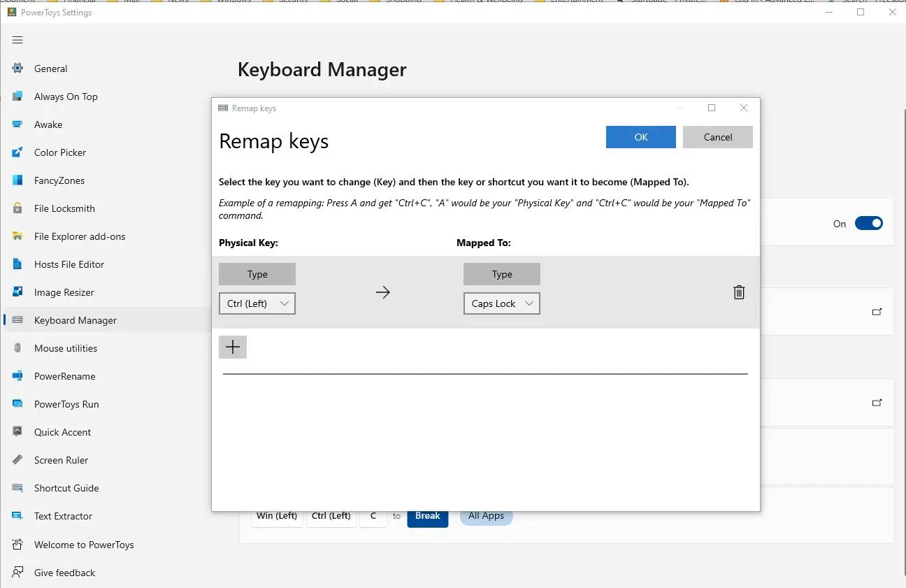Click the Quick Accent icon
This screenshot has width=906, height=588.
[17, 432]
